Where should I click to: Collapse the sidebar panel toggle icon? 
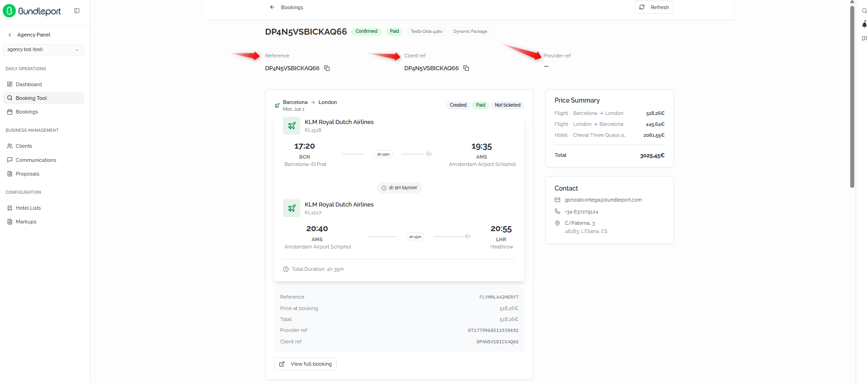[77, 10]
